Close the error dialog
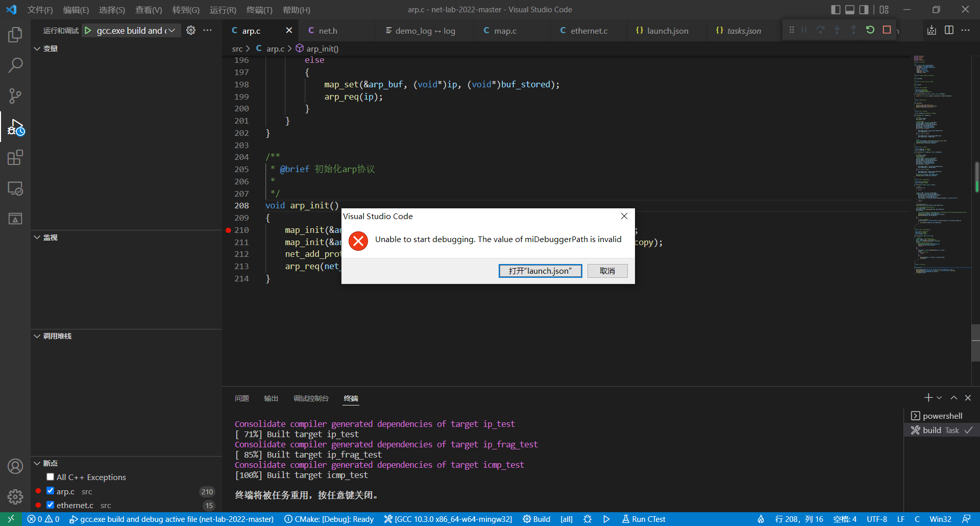Image resolution: width=980 pixels, height=526 pixels. coord(624,216)
